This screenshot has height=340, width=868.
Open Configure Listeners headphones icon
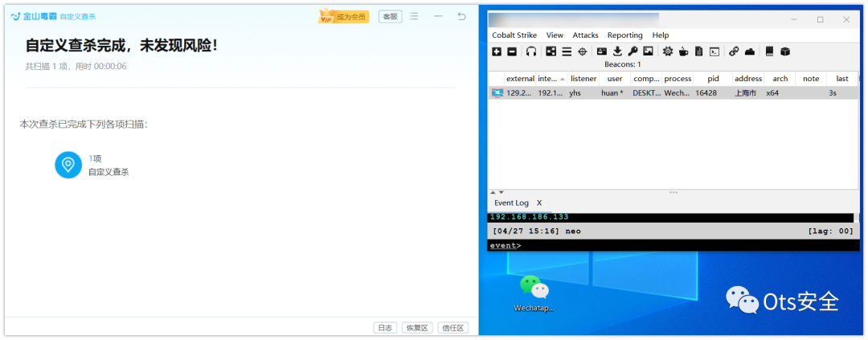point(531,51)
